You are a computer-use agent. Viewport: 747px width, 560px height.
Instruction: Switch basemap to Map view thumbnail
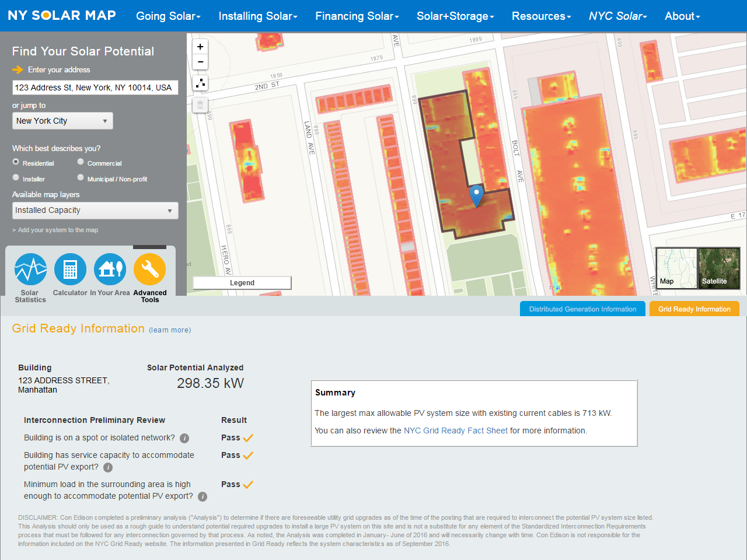[677, 268]
